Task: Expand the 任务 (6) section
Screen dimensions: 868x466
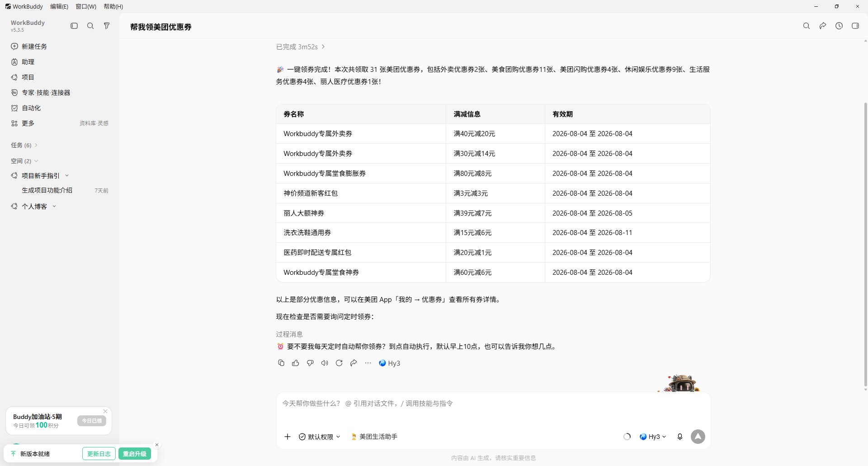Action: point(24,145)
